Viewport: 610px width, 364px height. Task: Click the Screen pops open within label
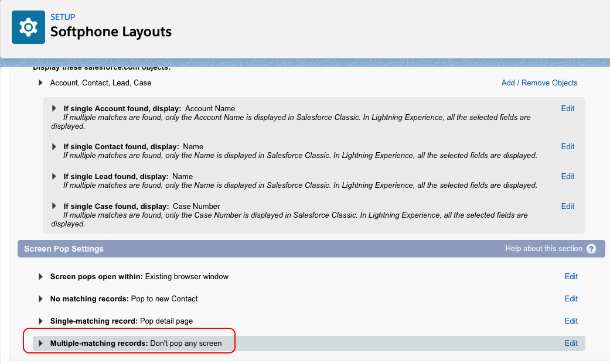pos(97,277)
